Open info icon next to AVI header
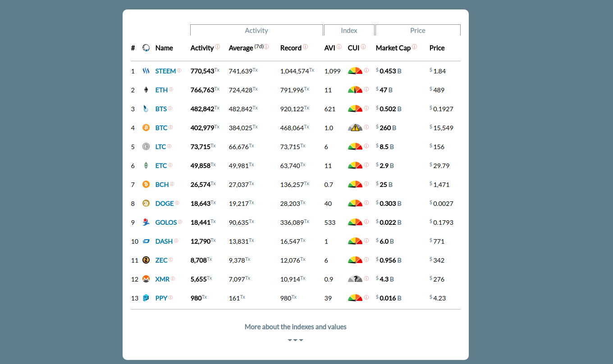 [339, 47]
